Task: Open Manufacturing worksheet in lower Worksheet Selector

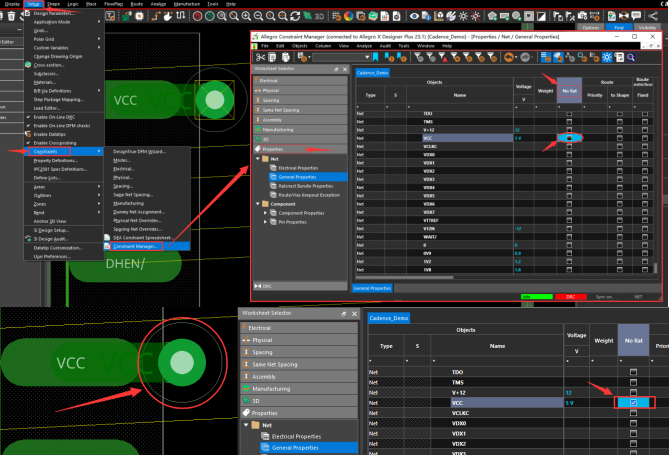Action: [300, 389]
